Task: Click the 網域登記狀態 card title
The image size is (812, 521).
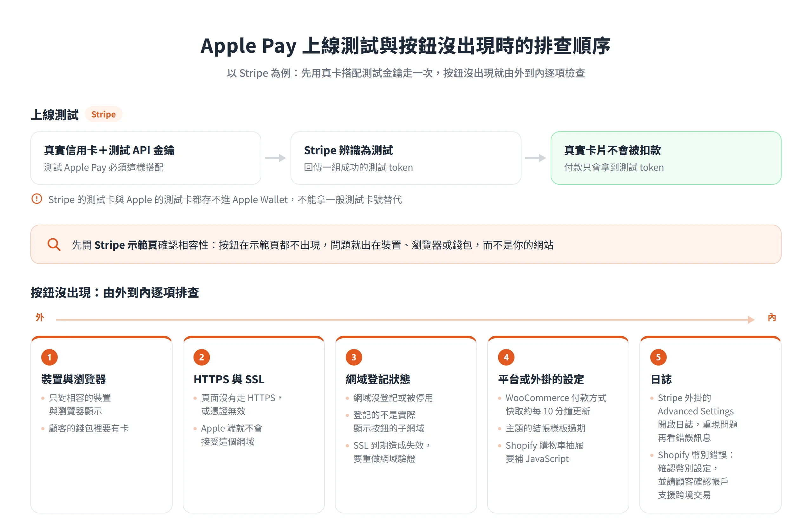Action: (x=378, y=379)
